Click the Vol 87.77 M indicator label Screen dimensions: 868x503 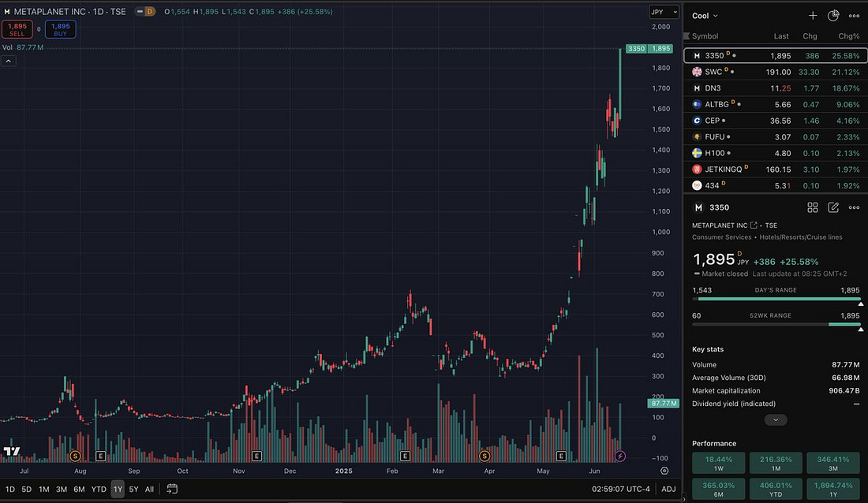coord(23,47)
